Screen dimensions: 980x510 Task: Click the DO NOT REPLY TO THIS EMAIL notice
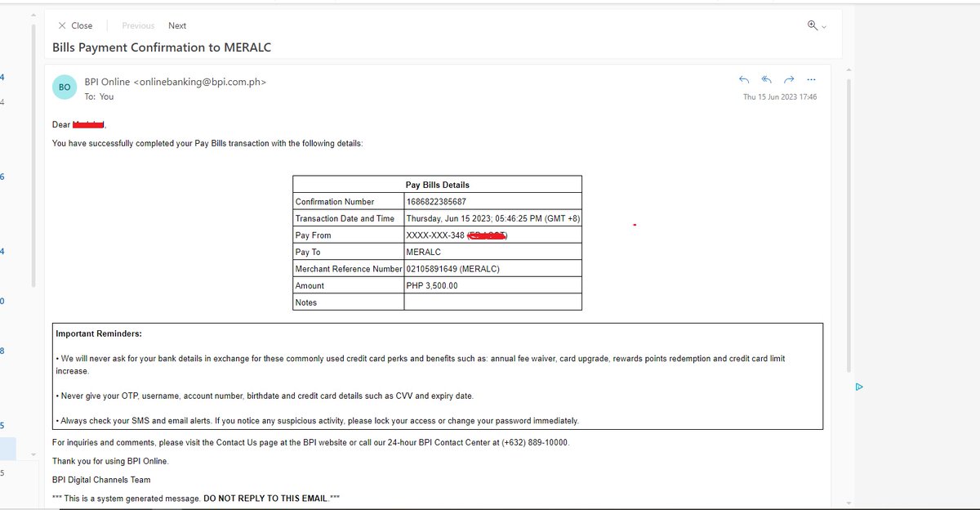(x=266, y=499)
